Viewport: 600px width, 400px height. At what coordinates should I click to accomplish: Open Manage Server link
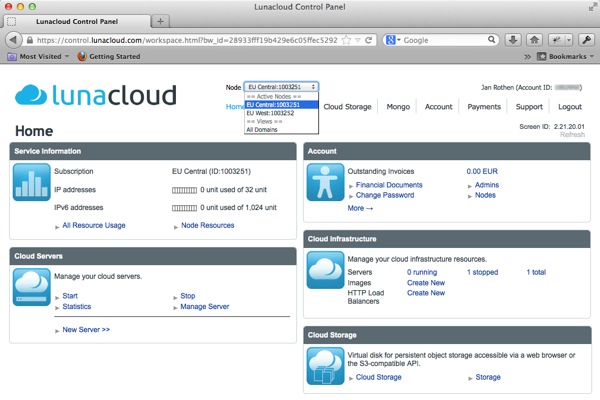[x=205, y=307]
